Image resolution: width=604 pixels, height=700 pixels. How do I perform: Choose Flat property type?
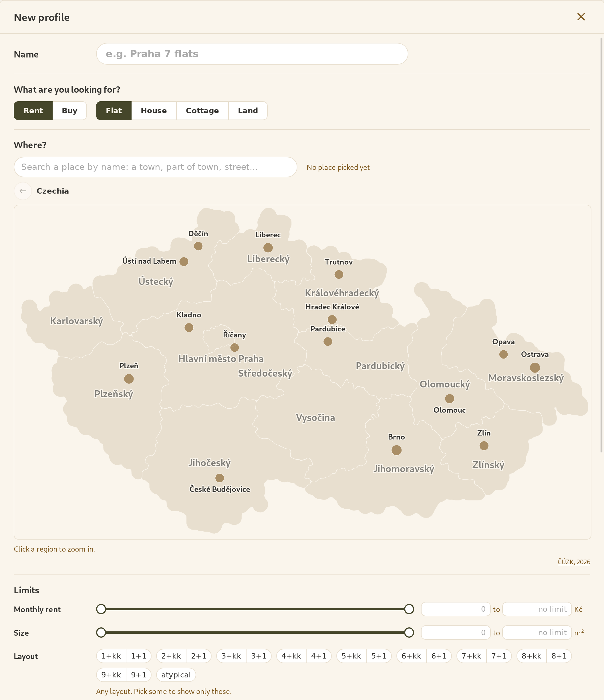click(114, 110)
